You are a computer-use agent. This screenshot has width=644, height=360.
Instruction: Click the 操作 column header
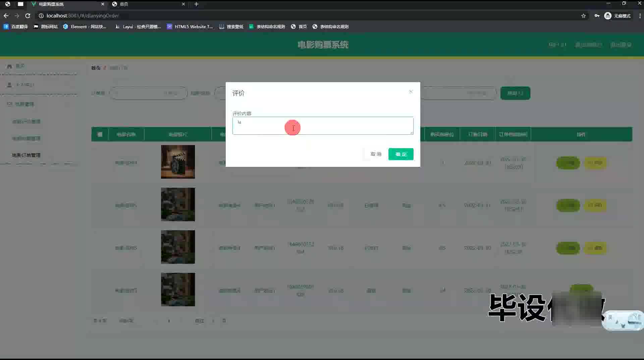581,134
